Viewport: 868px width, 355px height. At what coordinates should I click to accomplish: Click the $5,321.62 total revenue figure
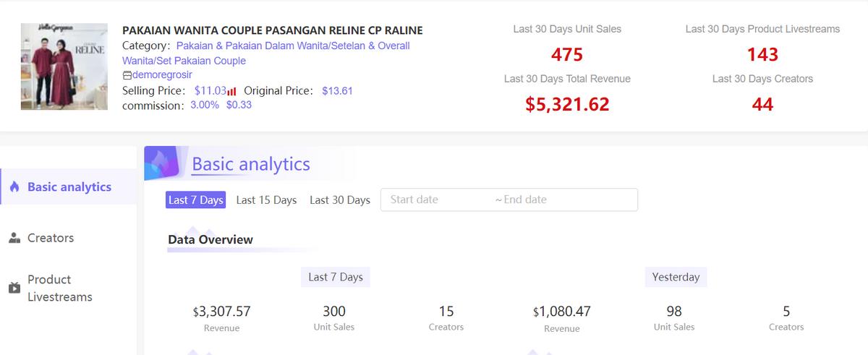(x=567, y=104)
